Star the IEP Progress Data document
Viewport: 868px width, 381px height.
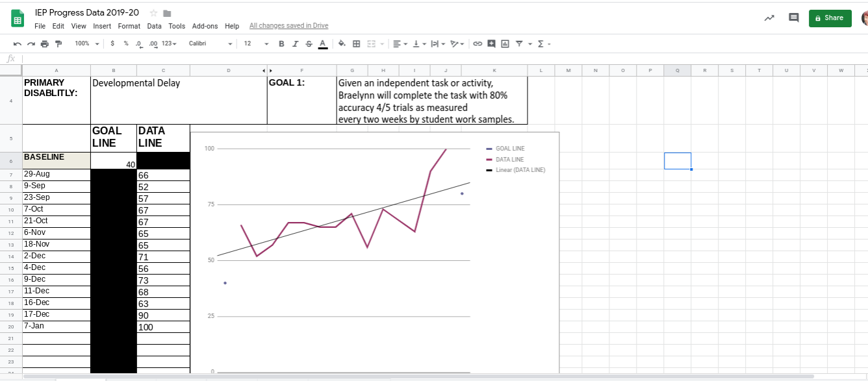click(153, 13)
